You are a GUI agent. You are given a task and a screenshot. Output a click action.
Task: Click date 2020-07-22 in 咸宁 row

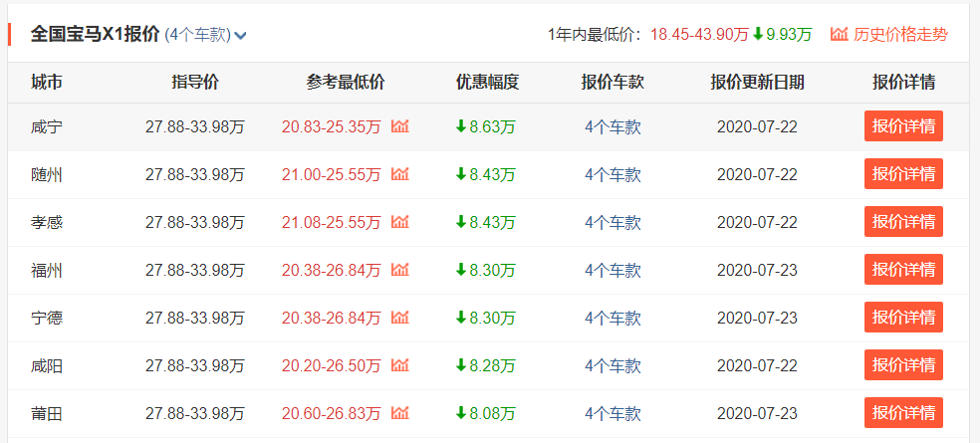pyautogui.click(x=757, y=126)
